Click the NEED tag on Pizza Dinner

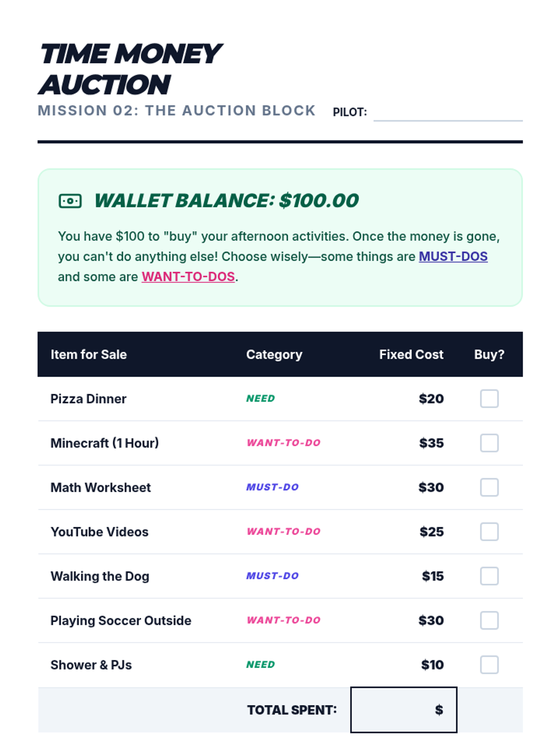(x=260, y=399)
